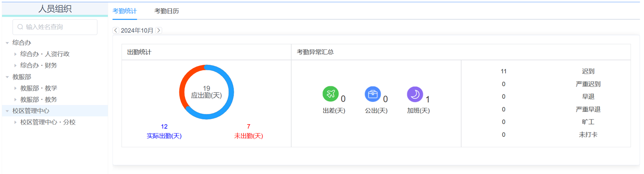Screen dimensions: 644x174
Task: Click the blue arc of attendance donut
Action: [231, 92]
